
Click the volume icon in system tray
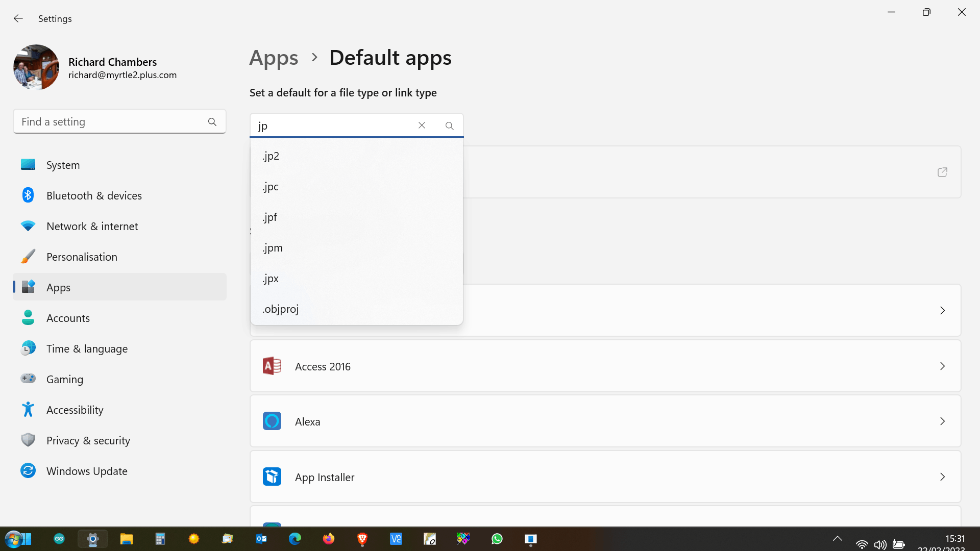tap(880, 544)
